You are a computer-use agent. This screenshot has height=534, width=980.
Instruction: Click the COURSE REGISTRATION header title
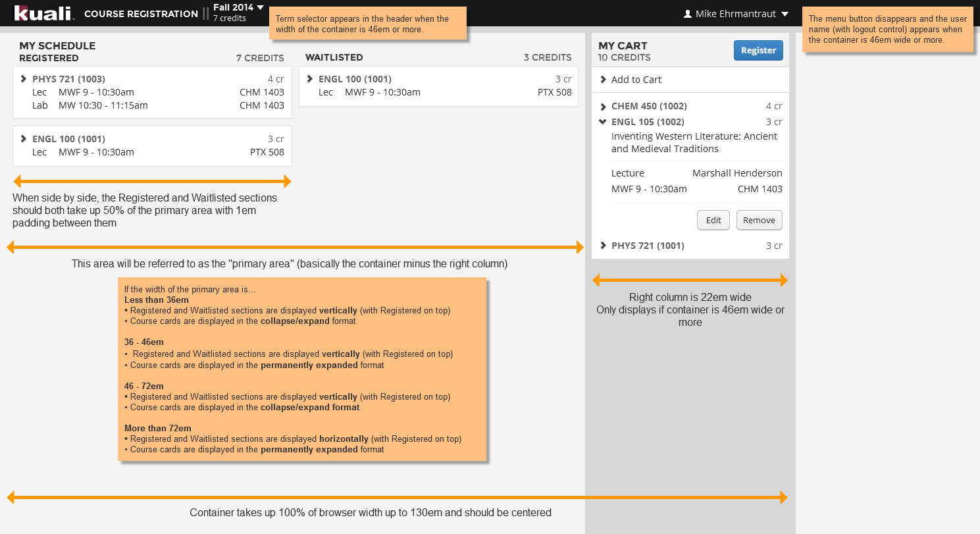click(x=141, y=14)
